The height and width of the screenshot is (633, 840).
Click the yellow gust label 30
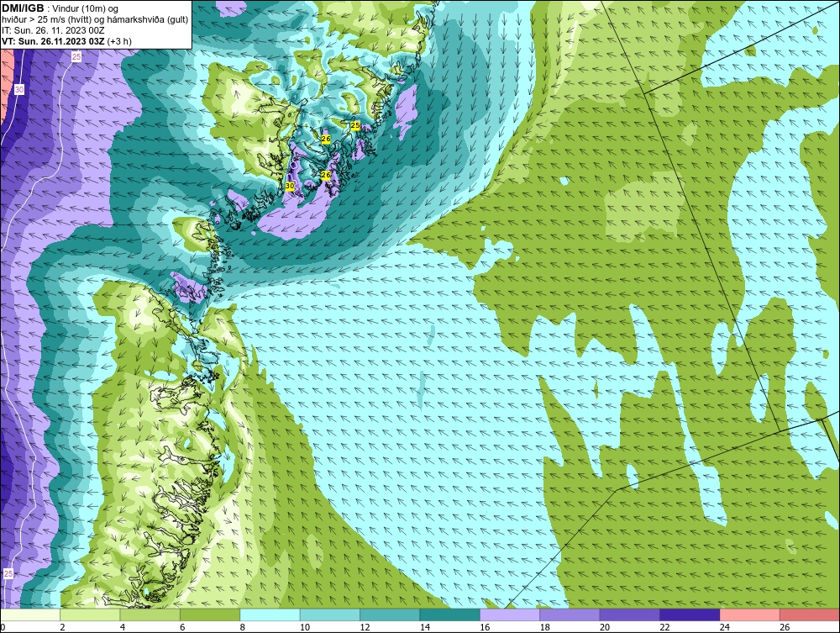point(290,186)
